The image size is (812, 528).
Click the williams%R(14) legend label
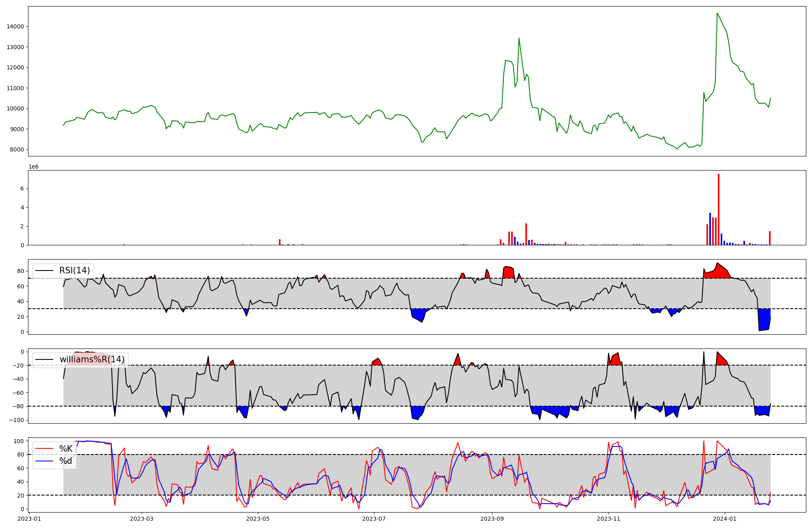tap(92, 359)
